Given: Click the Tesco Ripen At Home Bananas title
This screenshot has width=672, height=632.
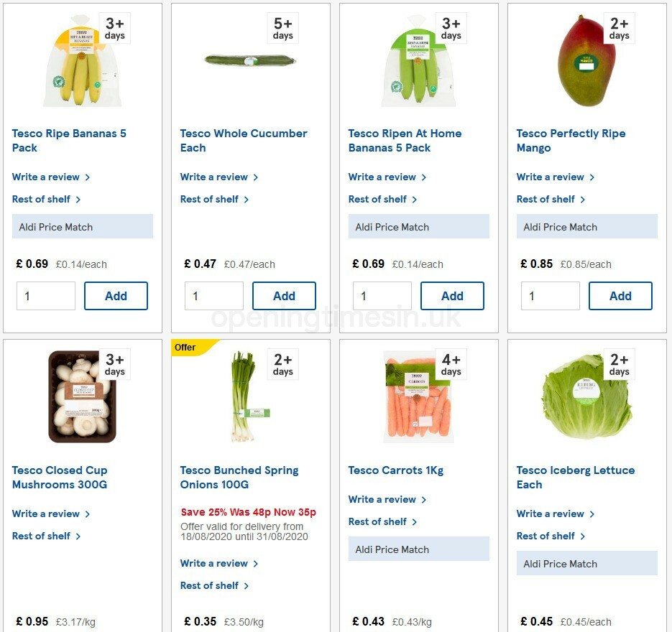Looking at the screenshot, I should tap(405, 141).
